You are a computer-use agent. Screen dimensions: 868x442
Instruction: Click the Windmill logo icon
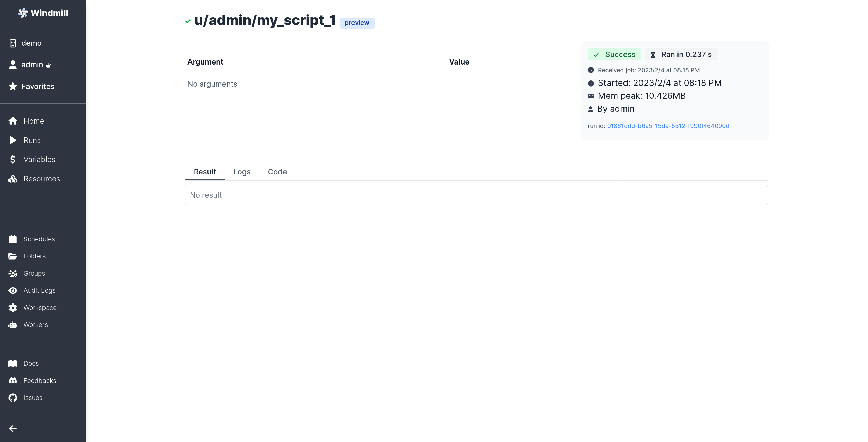click(23, 13)
